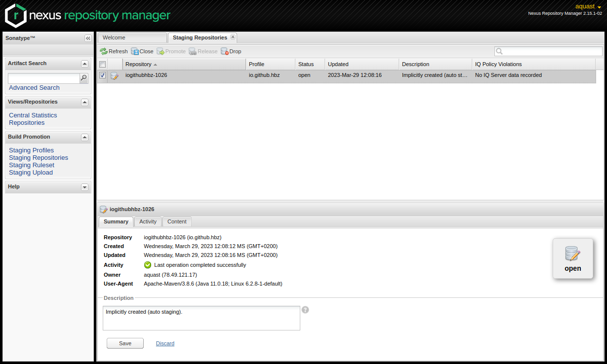Click the 'Implicitly created' description table cell

pyautogui.click(x=435, y=75)
